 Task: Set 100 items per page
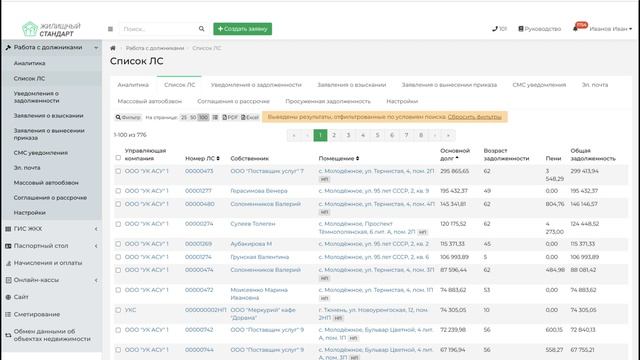(203, 117)
